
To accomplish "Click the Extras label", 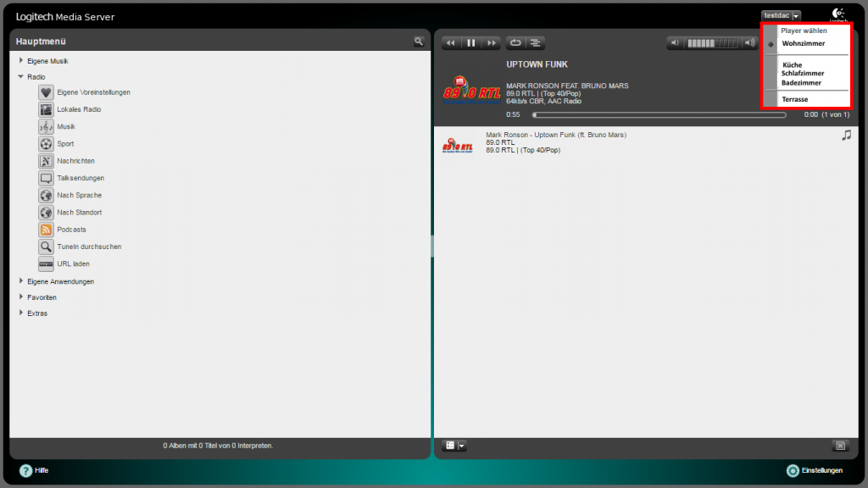I will [37, 313].
